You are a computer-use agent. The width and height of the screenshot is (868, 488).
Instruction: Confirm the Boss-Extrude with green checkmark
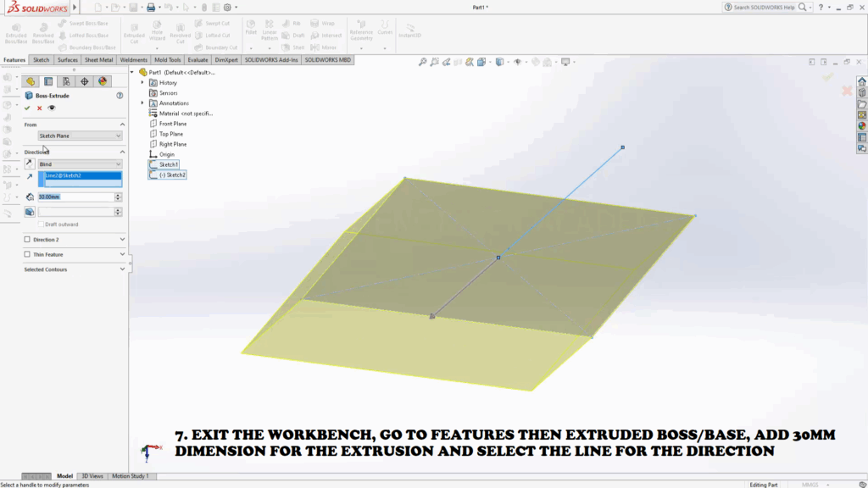pyautogui.click(x=27, y=108)
